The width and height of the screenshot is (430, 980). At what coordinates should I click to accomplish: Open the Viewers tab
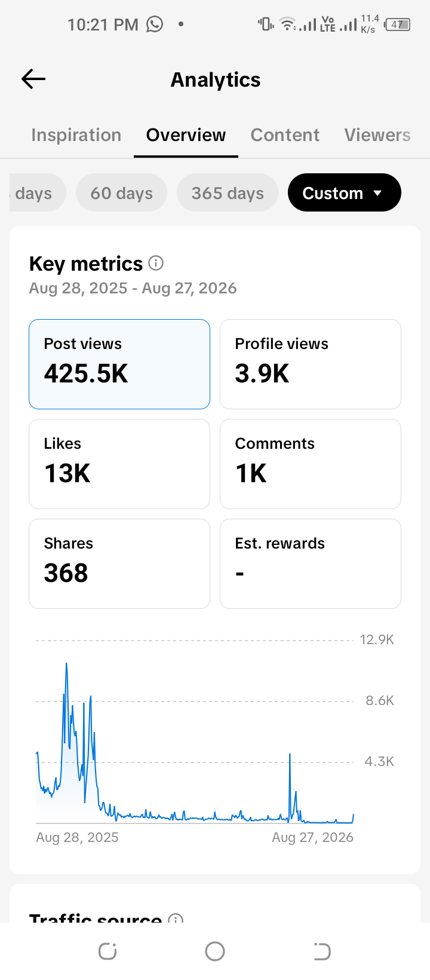coord(377,135)
